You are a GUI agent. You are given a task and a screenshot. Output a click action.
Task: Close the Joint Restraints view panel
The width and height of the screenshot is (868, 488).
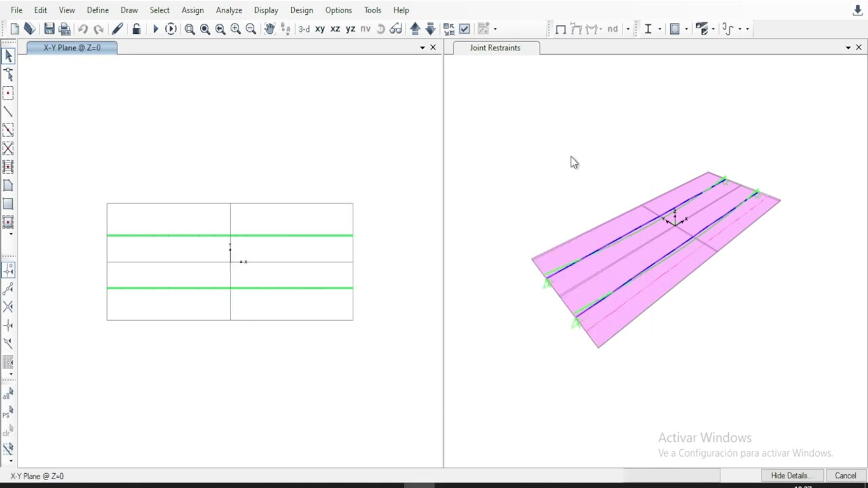(859, 47)
